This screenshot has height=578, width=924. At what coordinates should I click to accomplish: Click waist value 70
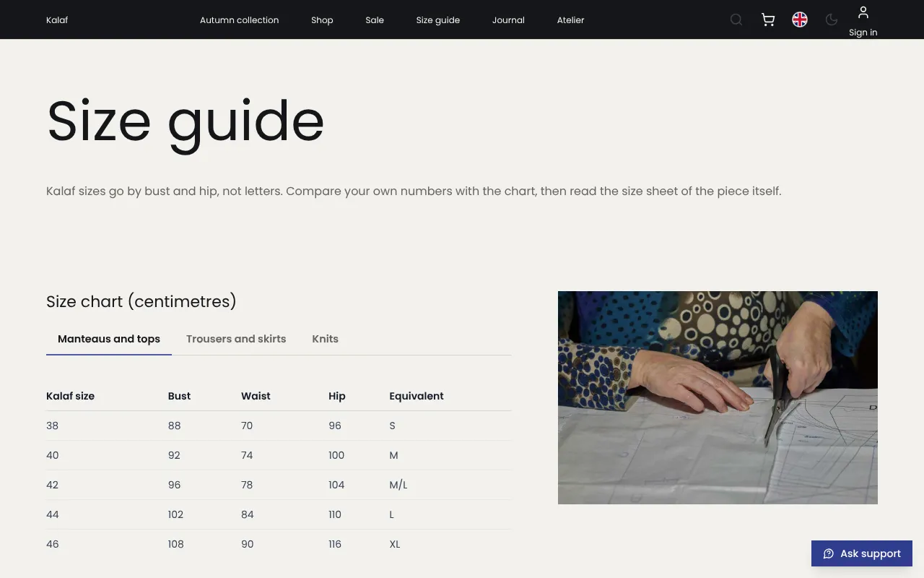tap(247, 426)
